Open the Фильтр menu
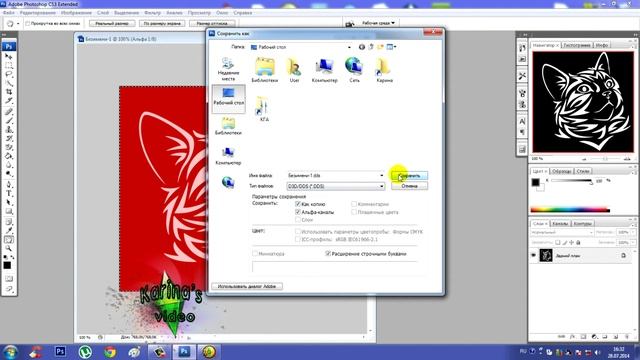This screenshot has height=360, width=640. tap(153, 13)
